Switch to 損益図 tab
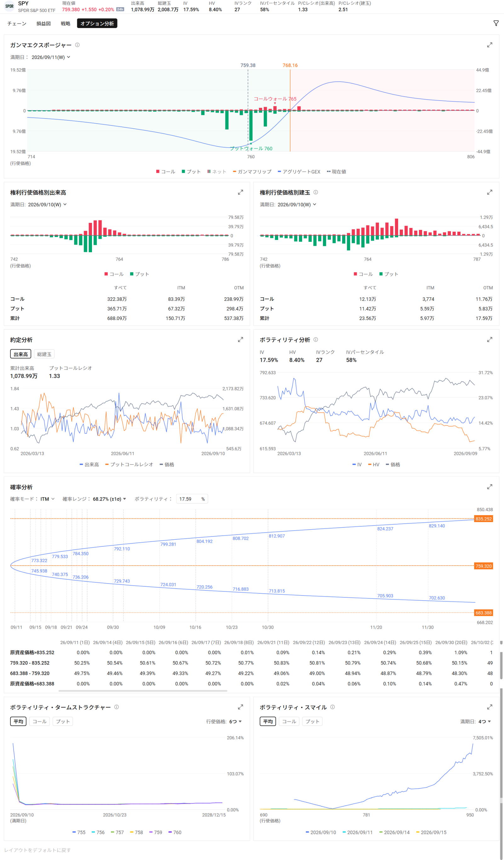 (x=44, y=24)
